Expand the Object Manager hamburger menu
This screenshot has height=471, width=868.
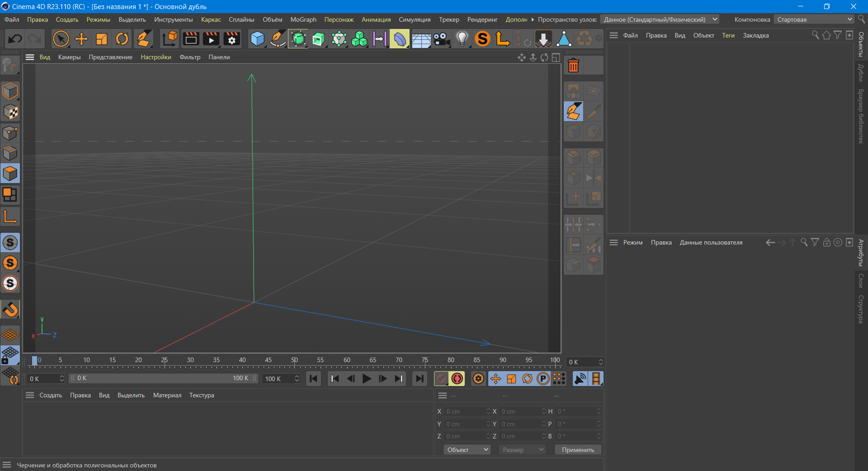[613, 35]
